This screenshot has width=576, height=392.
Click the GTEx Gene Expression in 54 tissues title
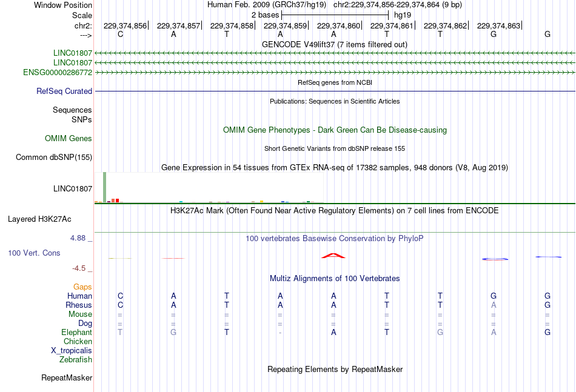pos(335,168)
